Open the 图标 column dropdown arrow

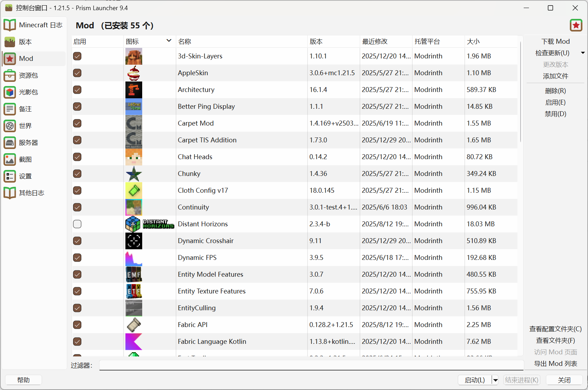tap(169, 41)
